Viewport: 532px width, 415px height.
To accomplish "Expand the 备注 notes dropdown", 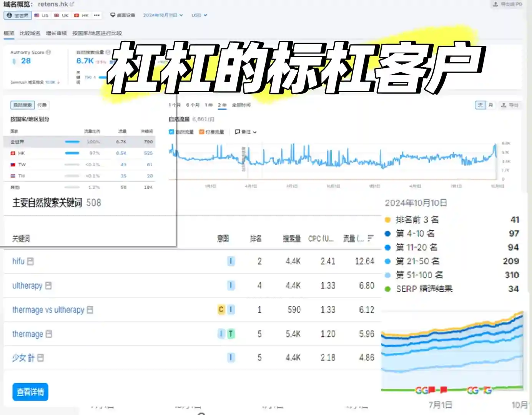I will (x=245, y=131).
